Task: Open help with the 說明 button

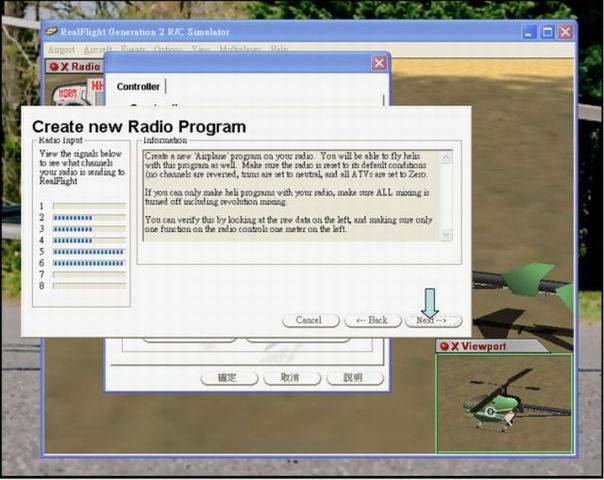Action: pyautogui.click(x=355, y=378)
